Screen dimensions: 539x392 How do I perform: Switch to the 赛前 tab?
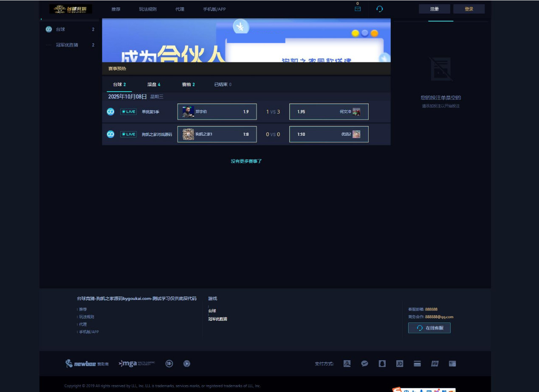pos(188,84)
